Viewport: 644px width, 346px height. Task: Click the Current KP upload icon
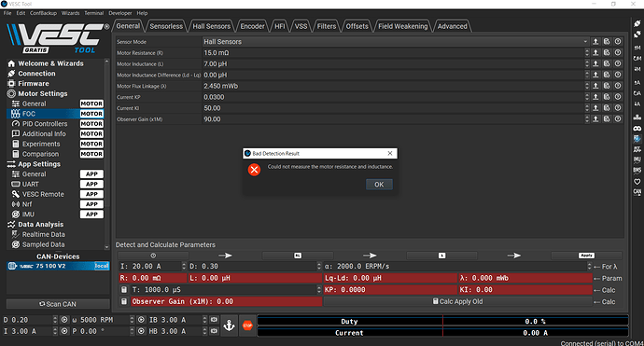pos(595,97)
